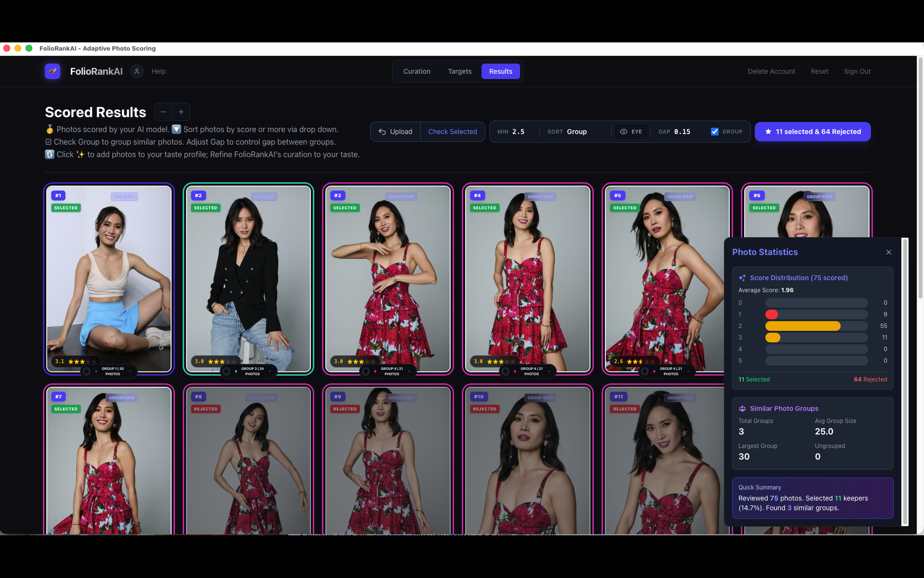Click the GROUP VIEW tag on photo #6
Screen dimensions: 924x578
[819, 197]
